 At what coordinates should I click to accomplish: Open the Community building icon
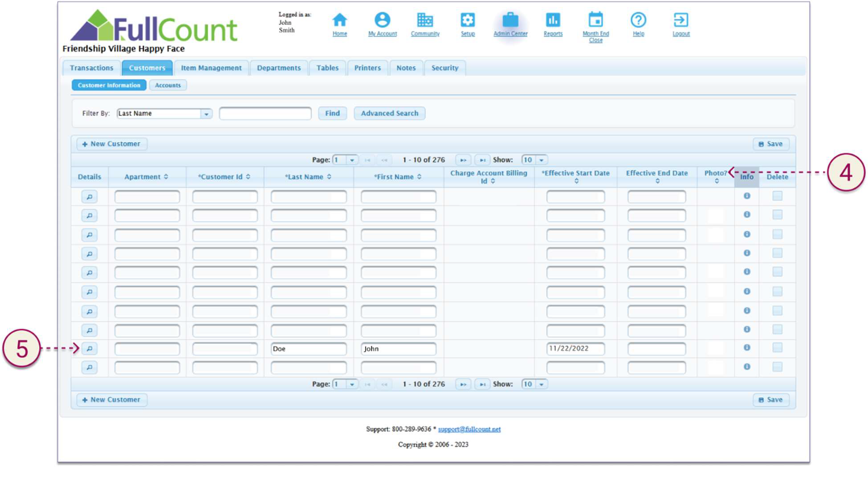[x=425, y=20]
